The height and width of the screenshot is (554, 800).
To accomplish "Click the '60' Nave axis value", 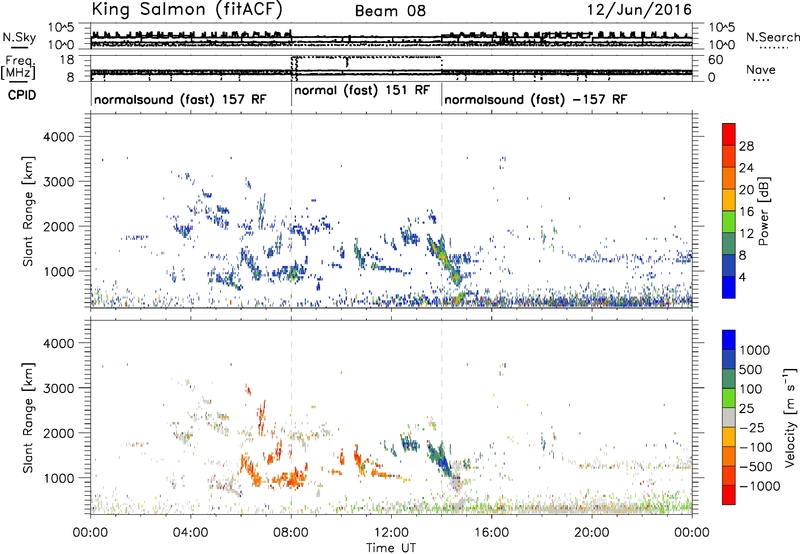I will pos(715,60).
